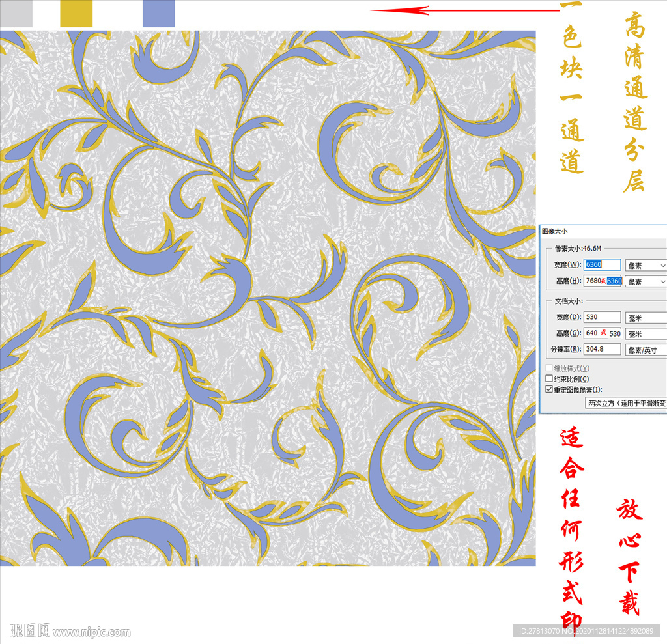Open the 两次立方 resample method dropdown

point(625,403)
